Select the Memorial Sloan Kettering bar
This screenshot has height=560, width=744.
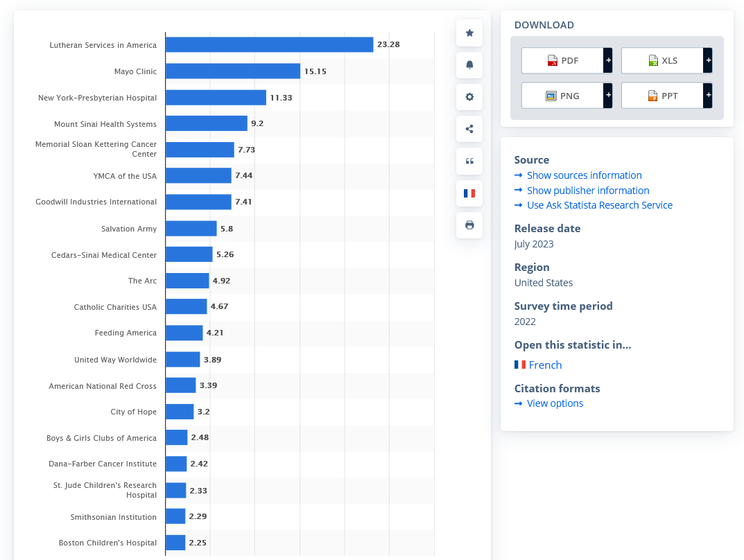click(200, 150)
